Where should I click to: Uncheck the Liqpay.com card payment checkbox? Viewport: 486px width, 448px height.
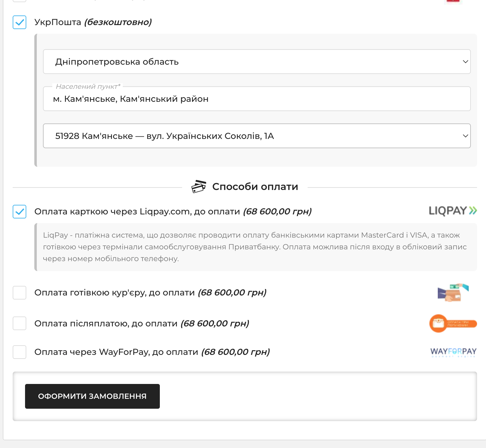pos(19,212)
